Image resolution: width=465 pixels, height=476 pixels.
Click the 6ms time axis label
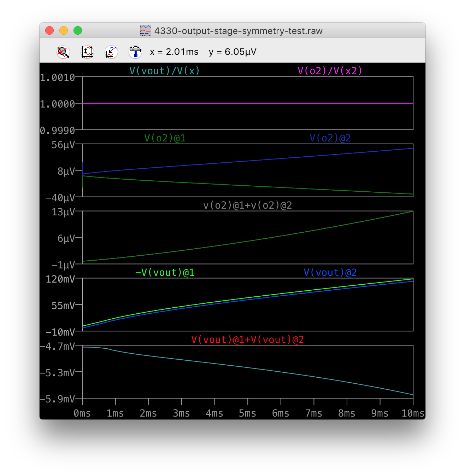[281, 413]
